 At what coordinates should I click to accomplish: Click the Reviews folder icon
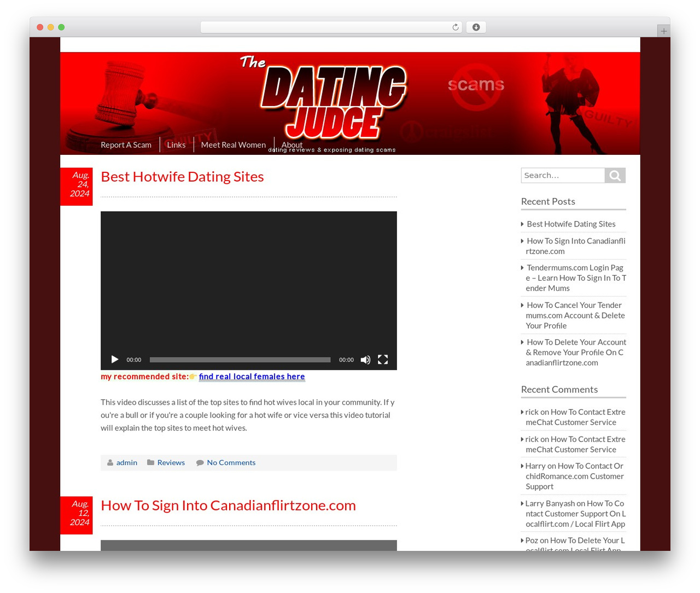tap(150, 463)
